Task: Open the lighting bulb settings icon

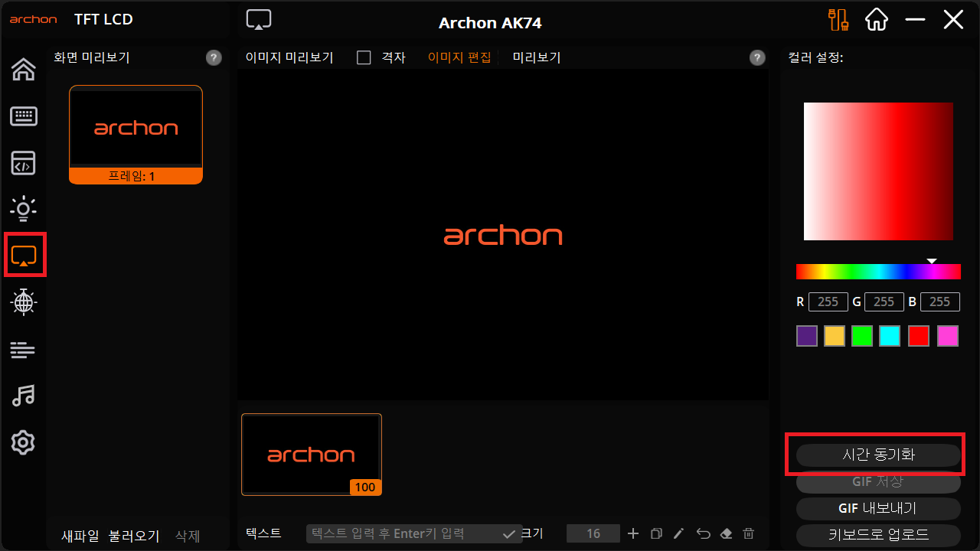Action: tap(24, 209)
